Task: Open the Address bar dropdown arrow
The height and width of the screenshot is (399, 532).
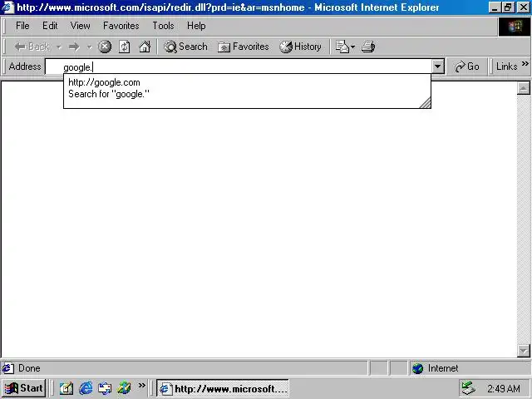Action: [x=438, y=66]
